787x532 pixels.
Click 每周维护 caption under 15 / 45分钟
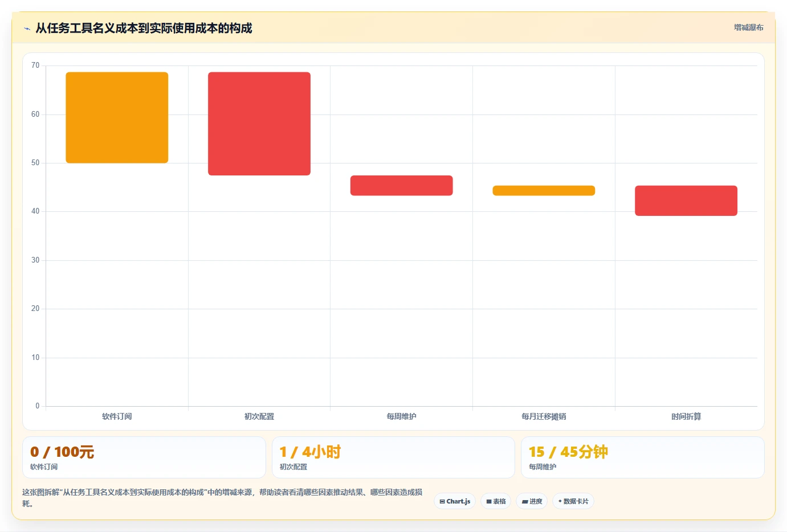[543, 466]
